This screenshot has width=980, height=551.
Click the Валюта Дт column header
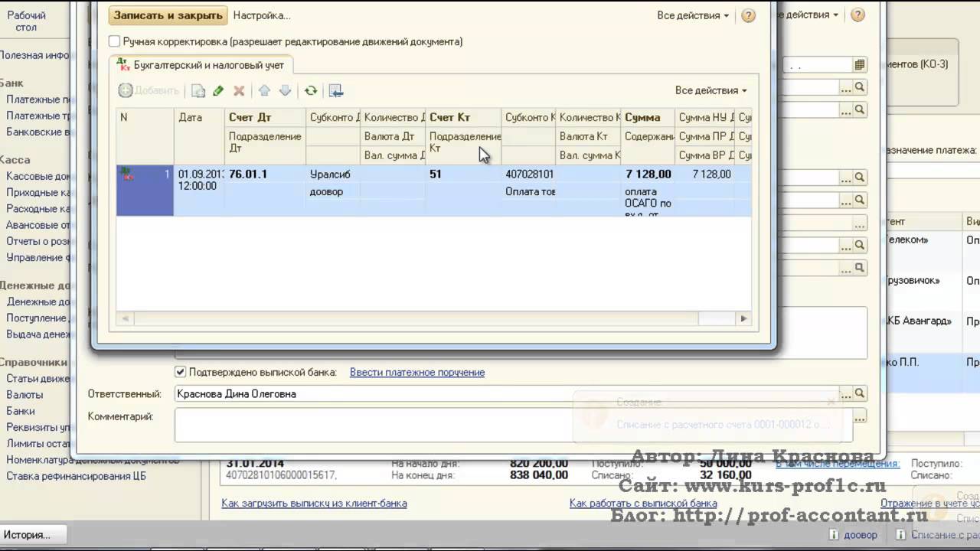coord(394,136)
